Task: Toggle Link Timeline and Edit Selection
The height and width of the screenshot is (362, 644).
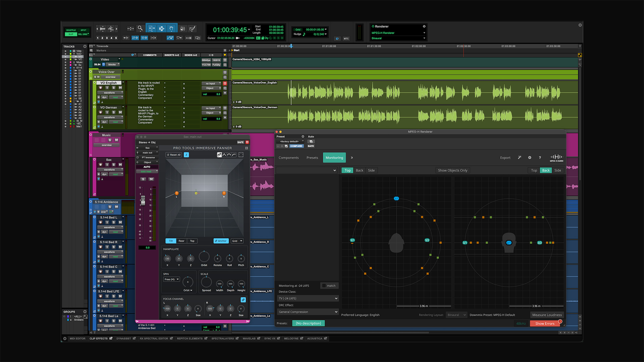Action: [135, 38]
